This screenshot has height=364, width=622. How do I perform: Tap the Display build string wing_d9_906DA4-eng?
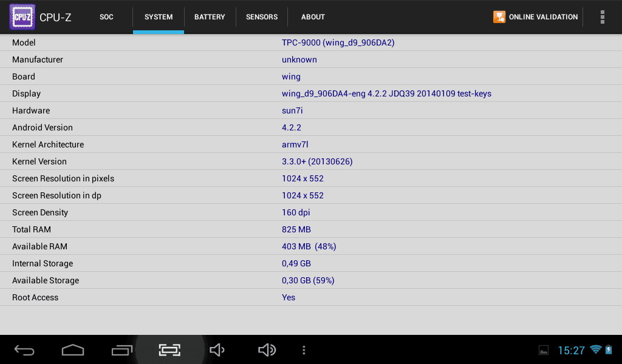pyautogui.click(x=386, y=94)
